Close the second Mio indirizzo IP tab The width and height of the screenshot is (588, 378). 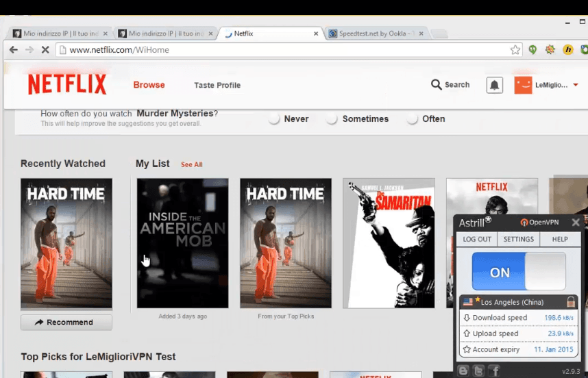(x=211, y=34)
